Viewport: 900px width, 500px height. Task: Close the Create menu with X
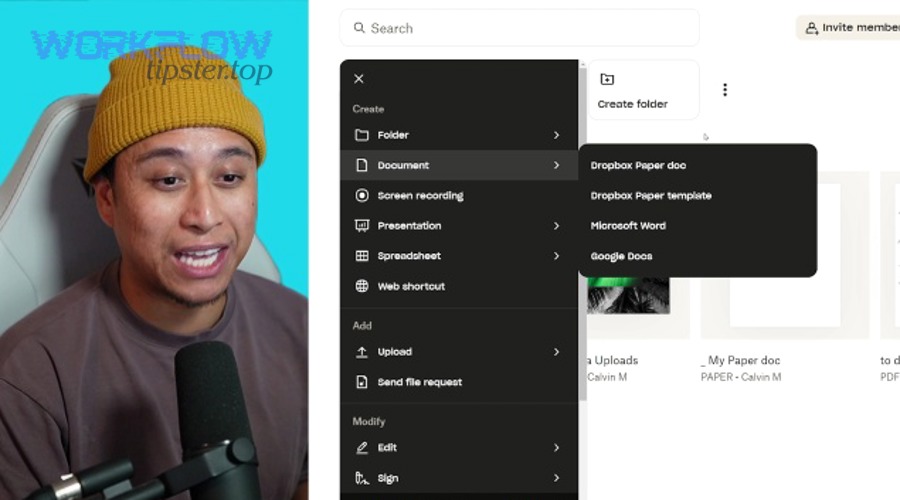coord(359,79)
